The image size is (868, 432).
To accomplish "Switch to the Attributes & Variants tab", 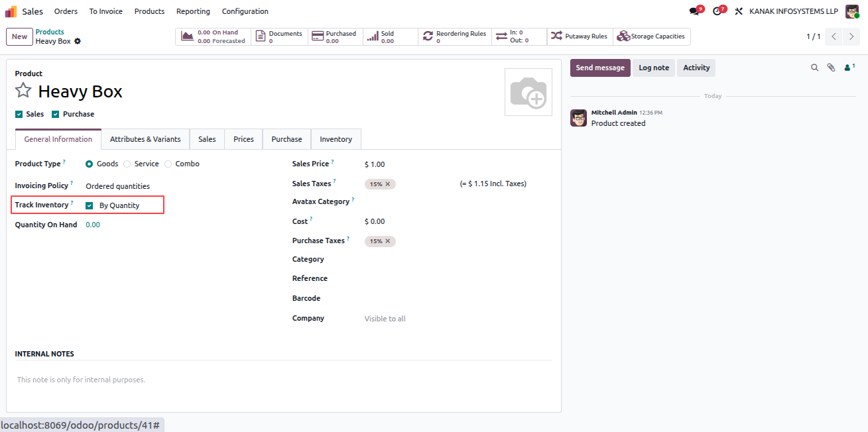I will coord(145,139).
